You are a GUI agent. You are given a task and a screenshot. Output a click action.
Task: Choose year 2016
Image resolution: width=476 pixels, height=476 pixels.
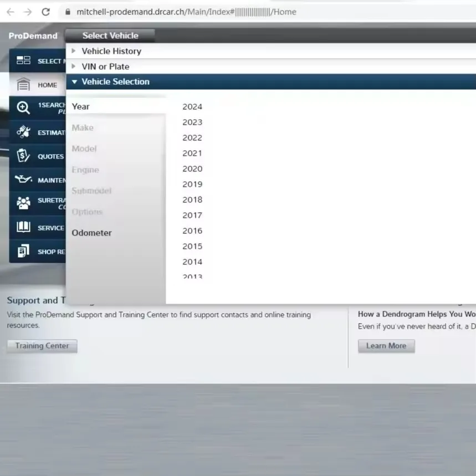192,231
